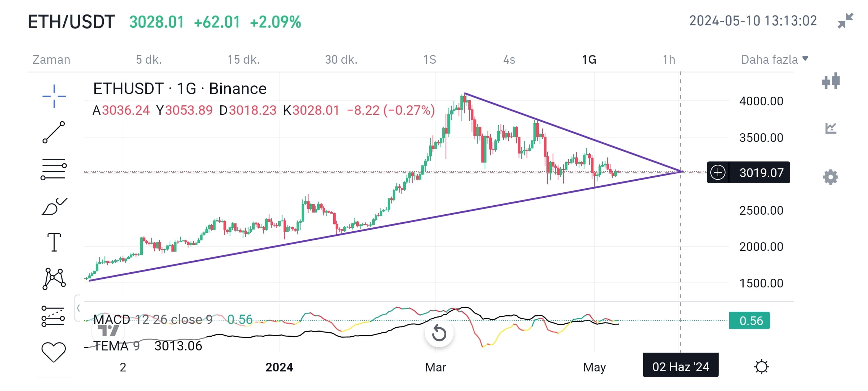Image resolution: width=868 pixels, height=391 pixels.
Task: Choose the 1h timeframe tab
Action: [669, 59]
